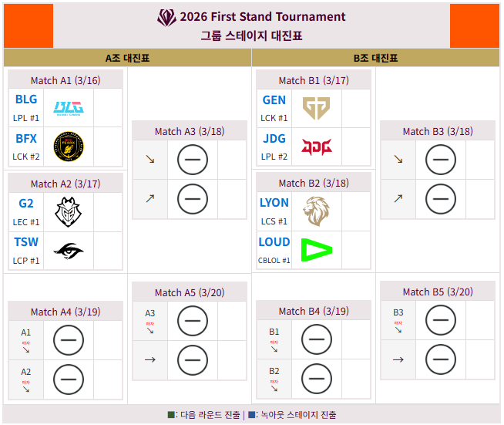Viewport: 504px width, 425px height.
Task: Select the A조 대진표 group header
Action: click(128, 58)
